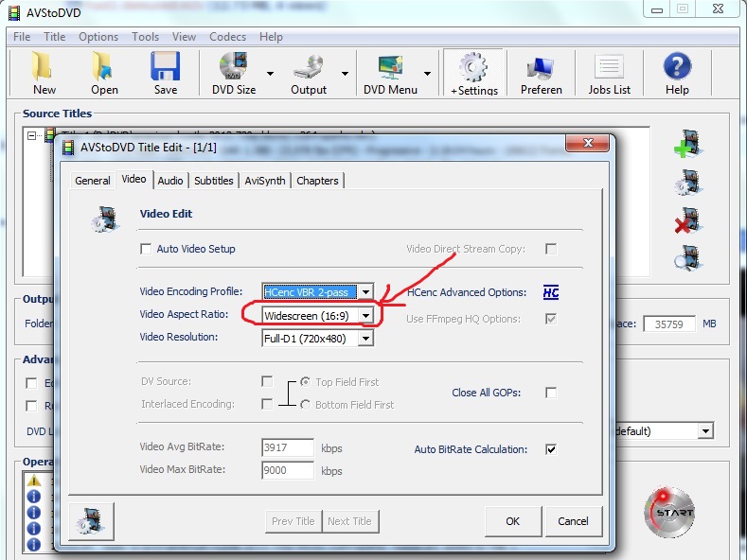Click the warning icon in the operations log
Viewport: 747px width, 560px height.
[x=33, y=480]
